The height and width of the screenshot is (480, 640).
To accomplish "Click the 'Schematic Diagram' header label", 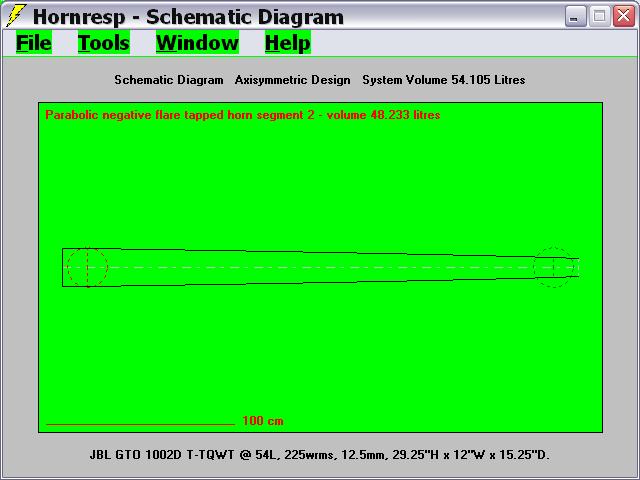I will (169, 80).
